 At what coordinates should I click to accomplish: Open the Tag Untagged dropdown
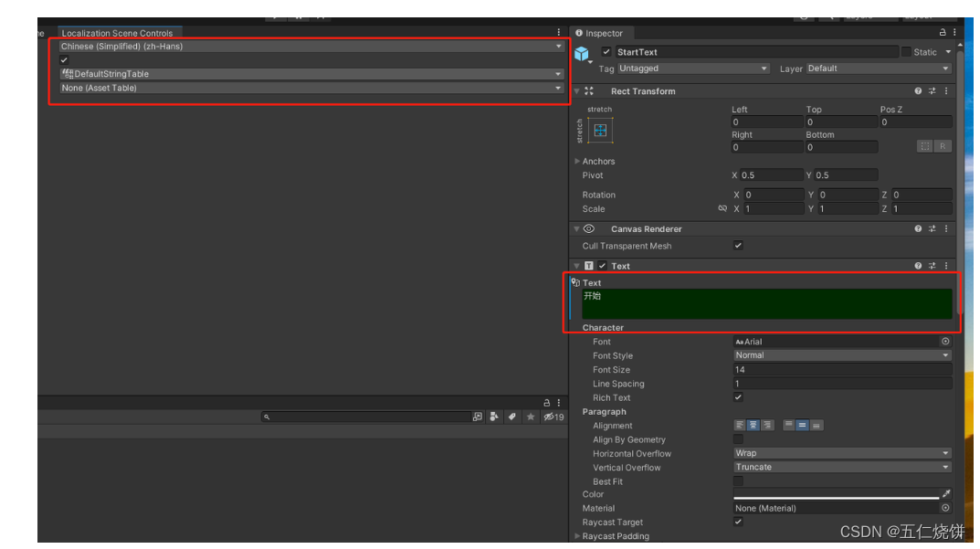pos(693,69)
